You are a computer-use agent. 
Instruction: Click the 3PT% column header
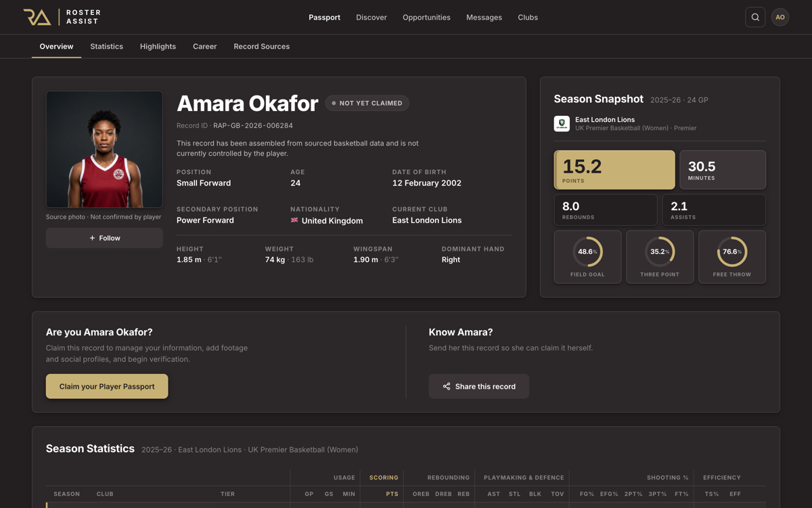pos(658,494)
